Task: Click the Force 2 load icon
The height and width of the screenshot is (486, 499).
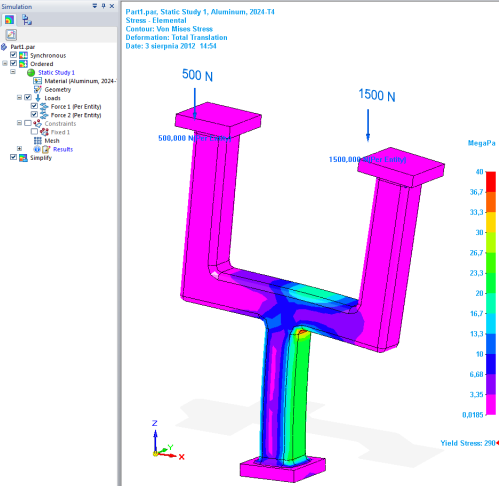Action: click(x=44, y=115)
